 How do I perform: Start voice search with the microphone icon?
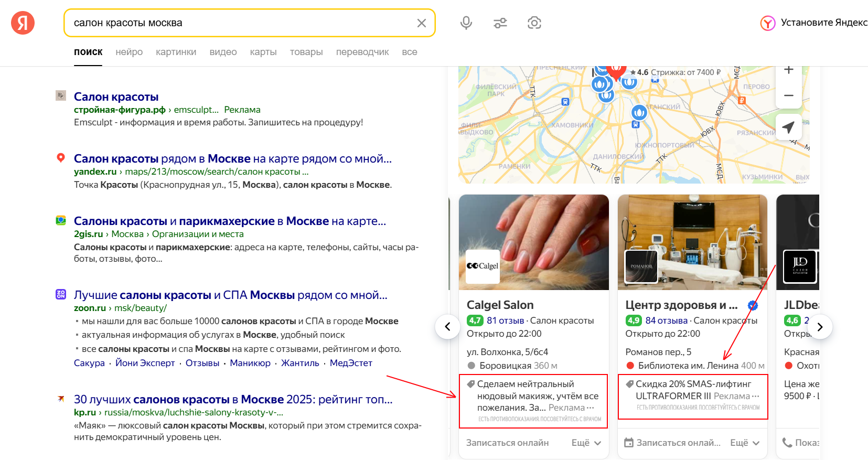click(x=466, y=23)
